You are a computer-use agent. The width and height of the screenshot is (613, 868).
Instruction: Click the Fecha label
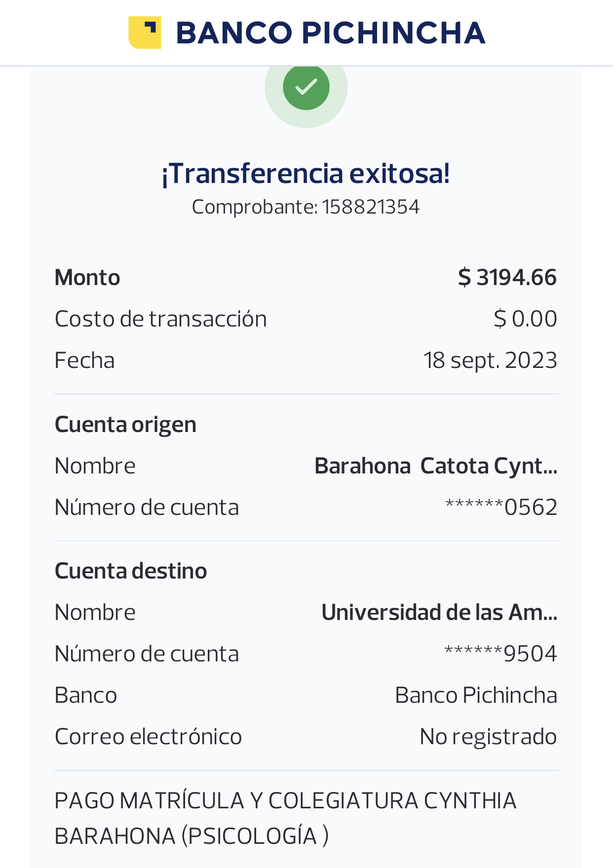point(84,360)
